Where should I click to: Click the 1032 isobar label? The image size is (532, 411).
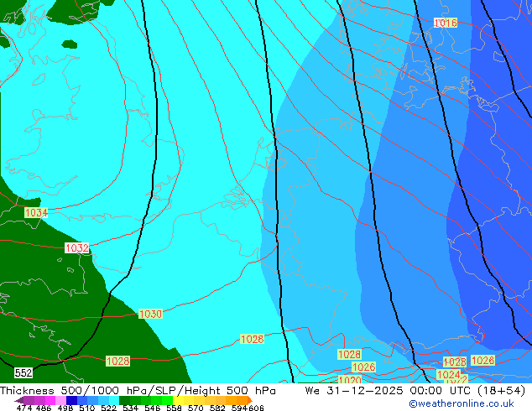click(76, 248)
